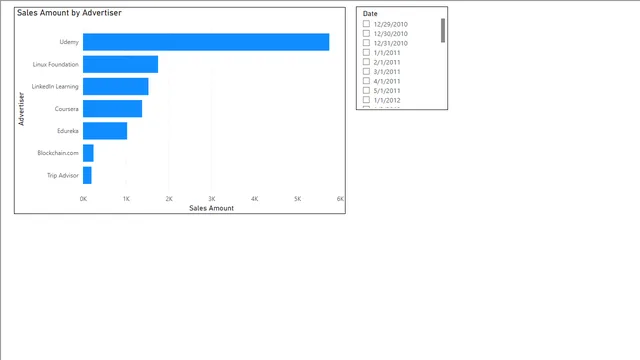The image size is (640, 360).
Task: Select the 3/1/2011 date checkbox
Action: pyautogui.click(x=366, y=71)
